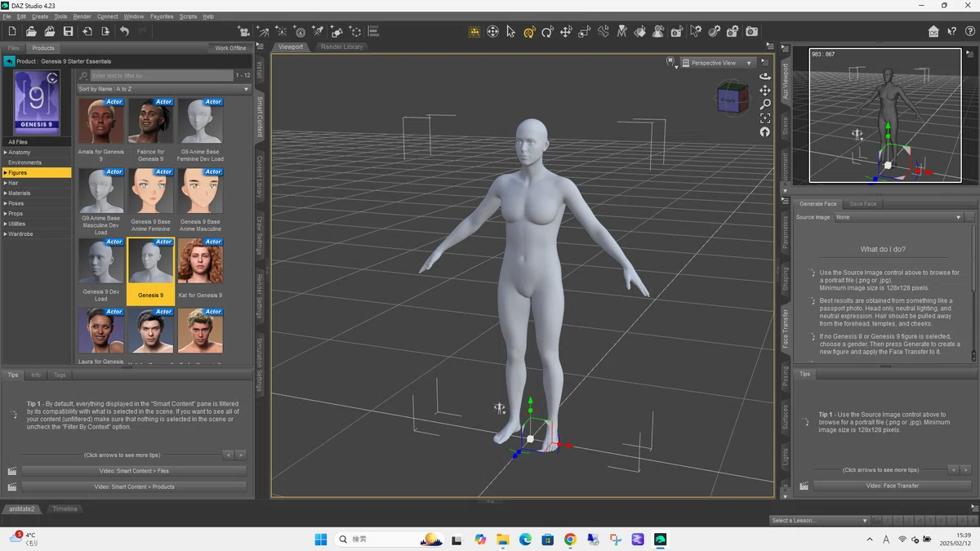The width and height of the screenshot is (980, 551).
Task: Click the back arrow beside Product title
Action: coord(9,61)
